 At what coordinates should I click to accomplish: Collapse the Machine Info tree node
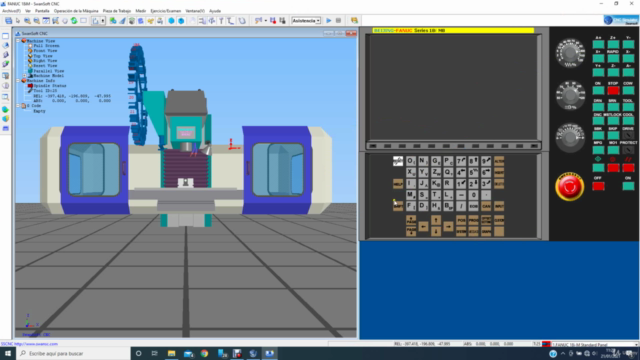[x=18, y=81]
